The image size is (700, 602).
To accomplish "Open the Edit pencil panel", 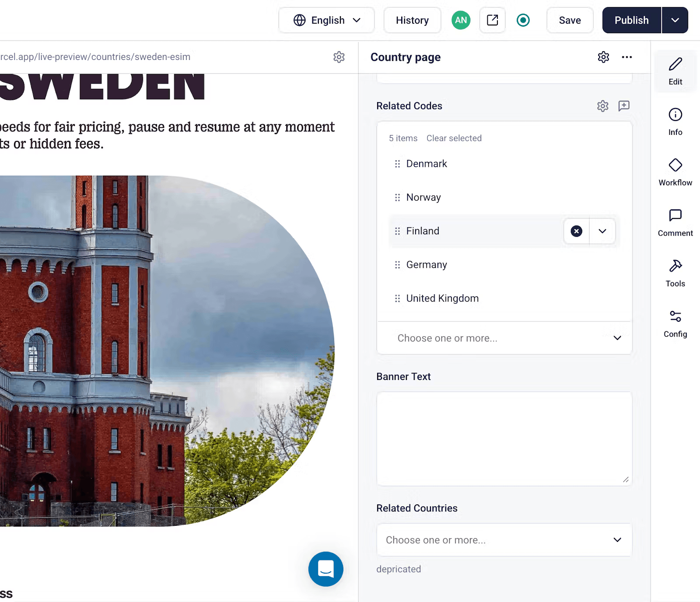I will [675, 71].
